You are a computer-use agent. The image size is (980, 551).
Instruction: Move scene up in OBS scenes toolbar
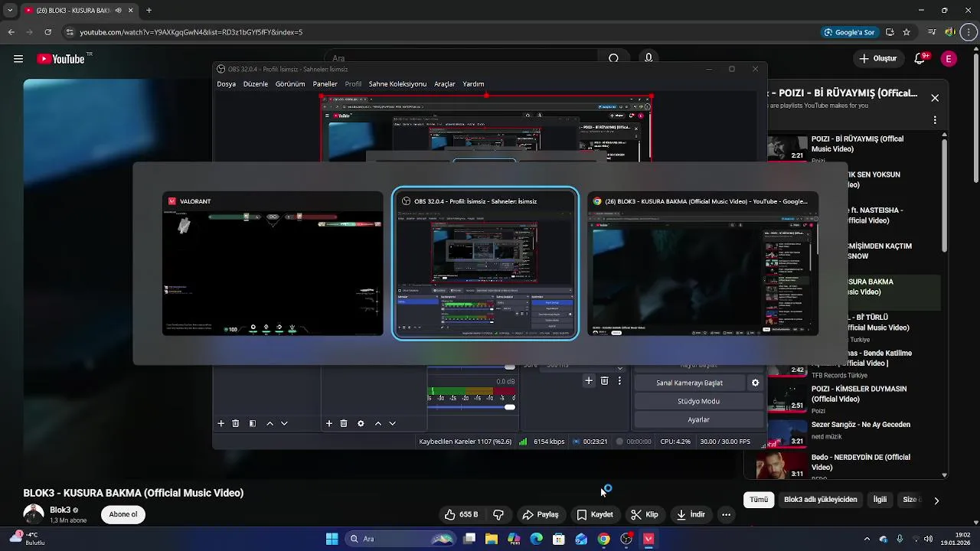point(269,423)
